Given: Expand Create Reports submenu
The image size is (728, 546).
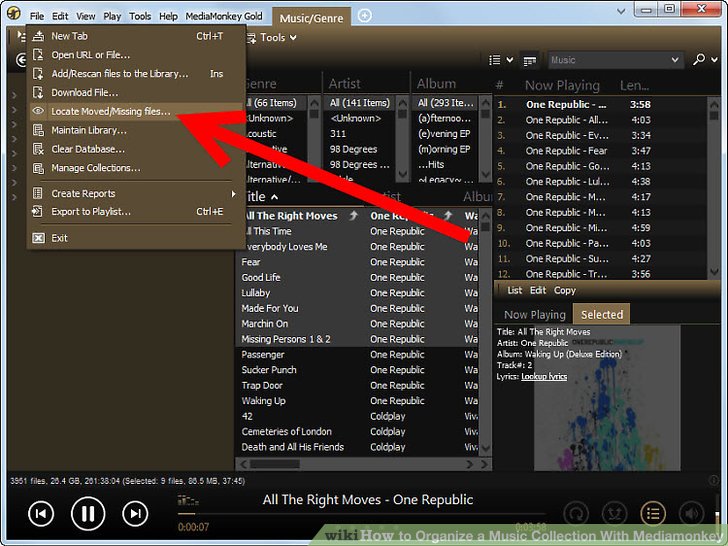Looking at the screenshot, I should point(234,194).
